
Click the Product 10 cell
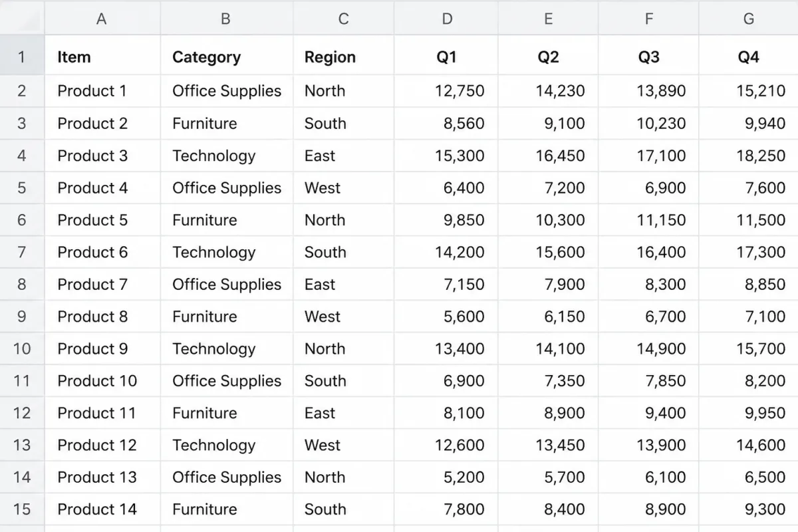(102, 381)
